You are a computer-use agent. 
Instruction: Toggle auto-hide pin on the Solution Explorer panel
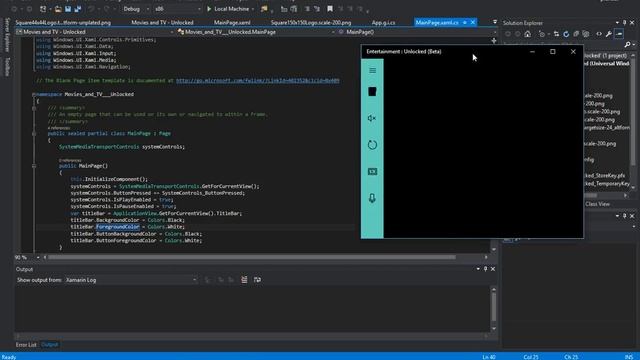624,23
